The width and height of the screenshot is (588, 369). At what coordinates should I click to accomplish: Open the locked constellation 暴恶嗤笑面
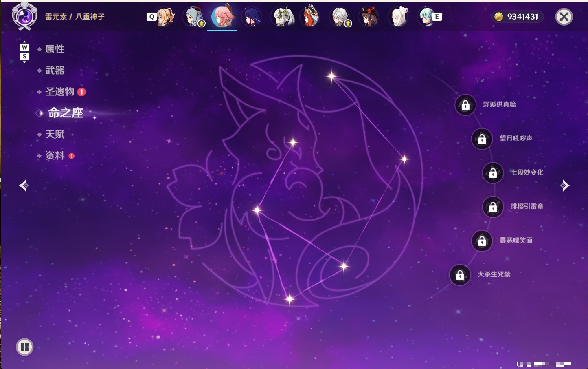482,241
